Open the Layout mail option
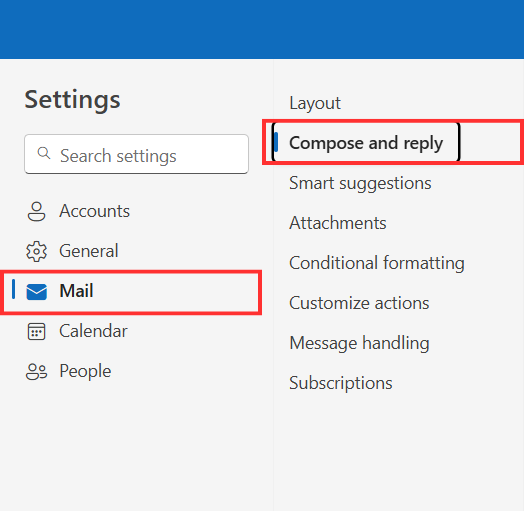The height and width of the screenshot is (511, 524). click(x=314, y=103)
